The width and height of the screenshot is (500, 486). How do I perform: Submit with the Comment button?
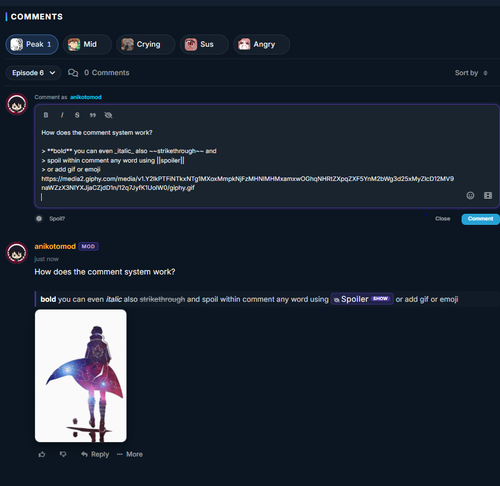tap(480, 219)
